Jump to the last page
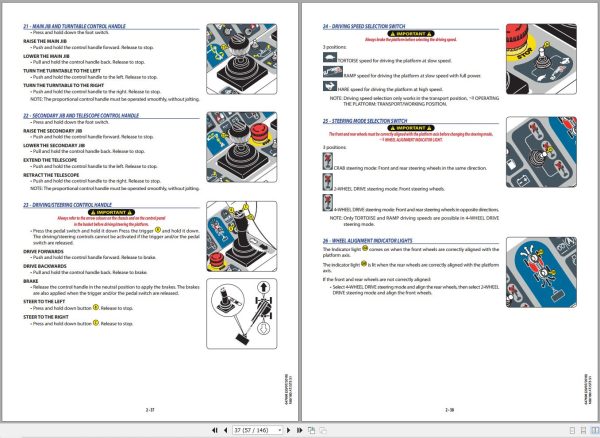Viewport: 600px width, 438px height. (x=300, y=430)
